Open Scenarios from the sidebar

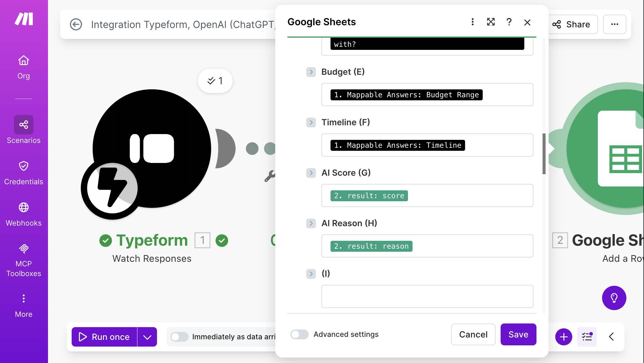(x=23, y=129)
